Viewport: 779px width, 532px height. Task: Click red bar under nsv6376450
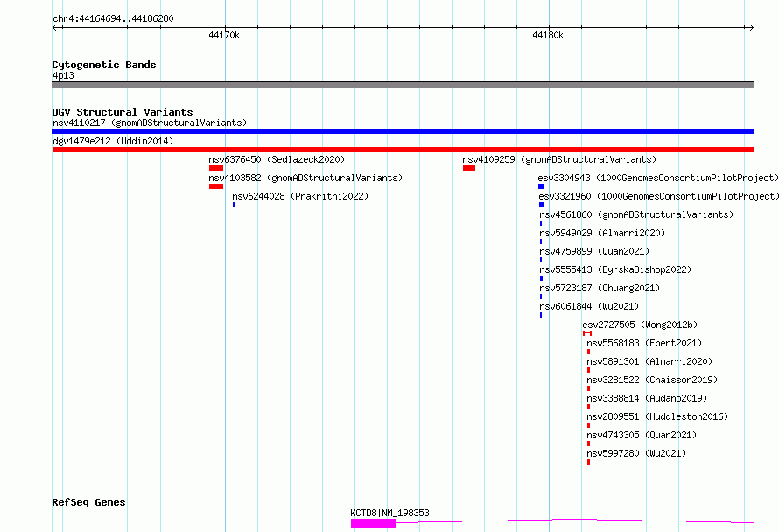[x=216, y=168]
